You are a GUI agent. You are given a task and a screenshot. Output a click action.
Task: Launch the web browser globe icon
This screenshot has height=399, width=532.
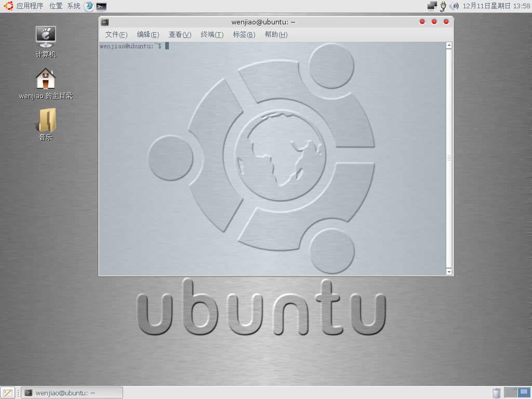pyautogui.click(x=89, y=6)
